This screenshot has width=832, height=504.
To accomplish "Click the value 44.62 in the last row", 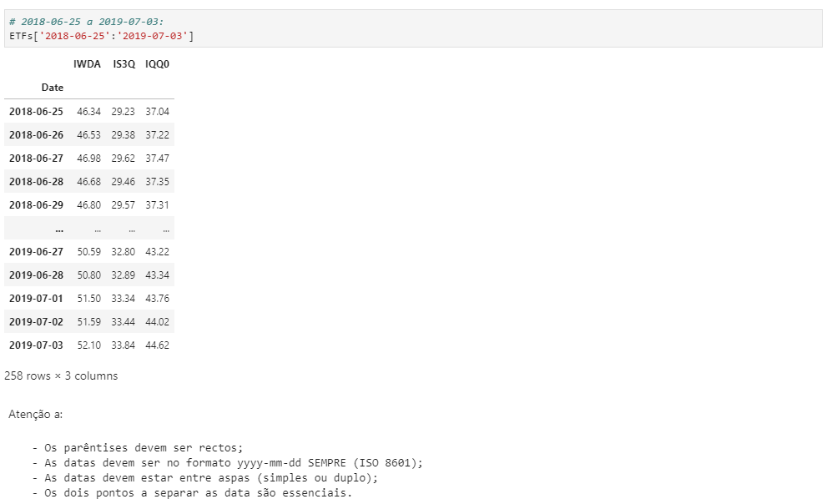I will coord(159,345).
